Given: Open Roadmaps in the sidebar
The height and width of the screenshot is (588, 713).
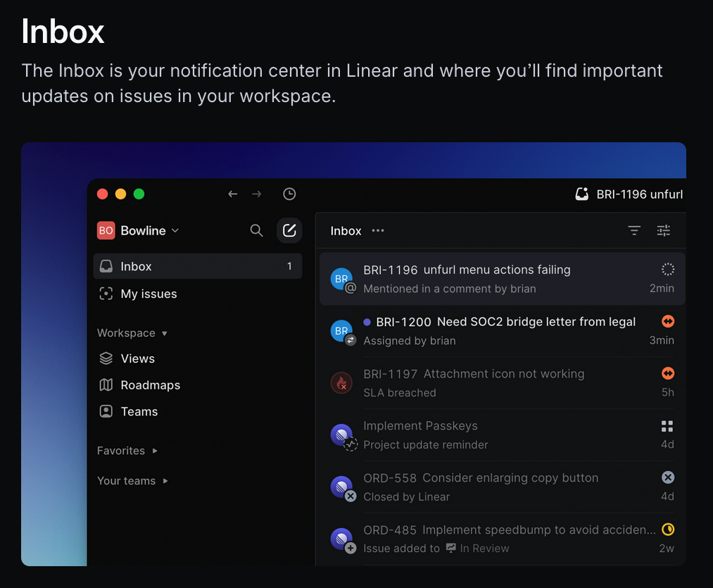Looking at the screenshot, I should [139, 385].
